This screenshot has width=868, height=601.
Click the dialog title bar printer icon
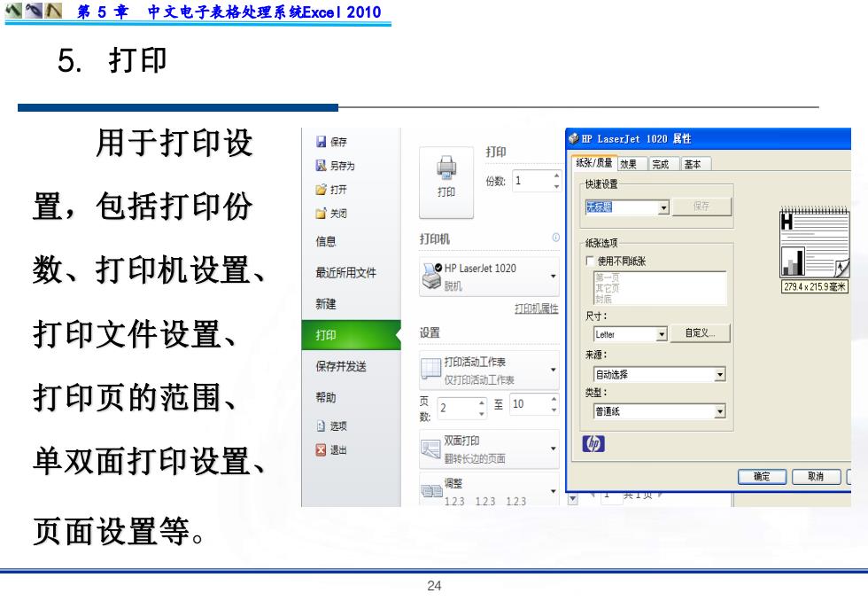(x=574, y=138)
